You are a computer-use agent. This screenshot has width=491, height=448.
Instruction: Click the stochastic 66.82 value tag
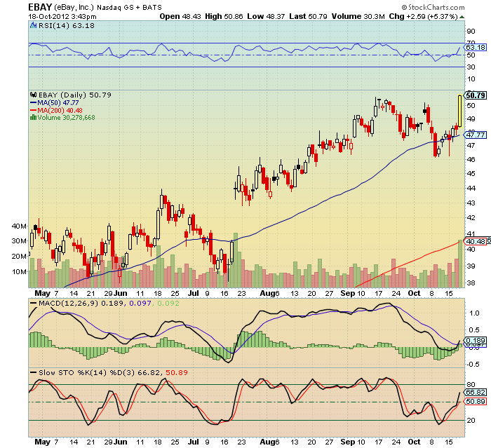coord(476,393)
